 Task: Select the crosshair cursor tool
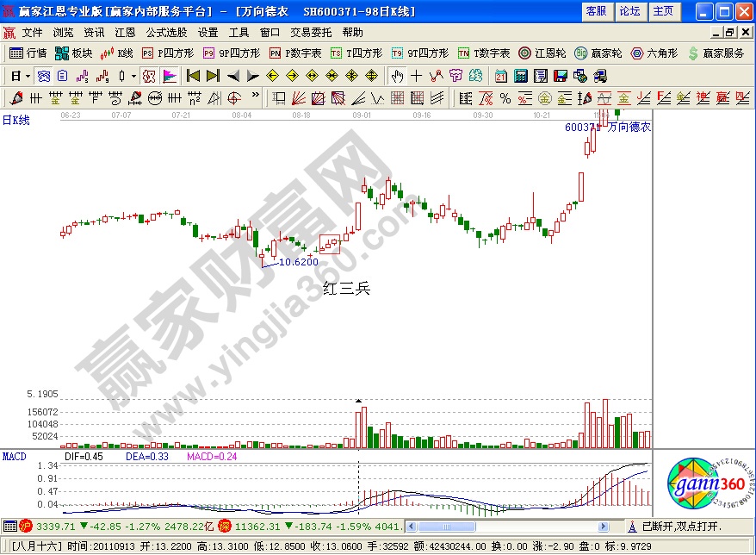416,76
